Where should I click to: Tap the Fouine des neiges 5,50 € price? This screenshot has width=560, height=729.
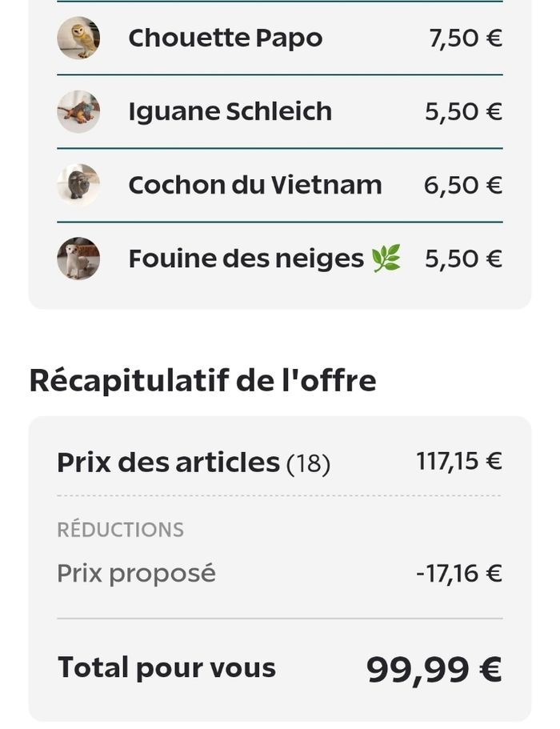463,258
